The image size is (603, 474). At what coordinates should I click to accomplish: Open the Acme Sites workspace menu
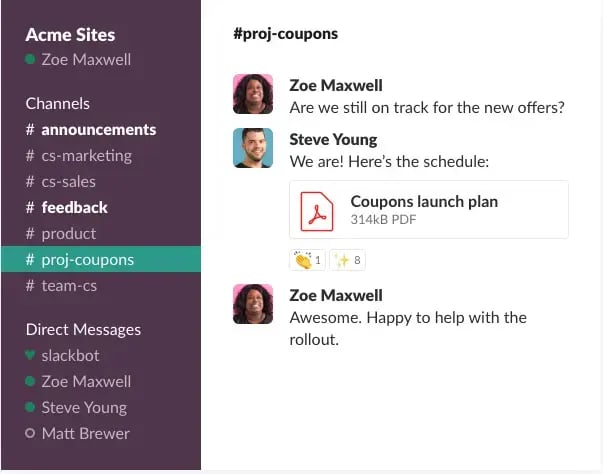tap(70, 35)
